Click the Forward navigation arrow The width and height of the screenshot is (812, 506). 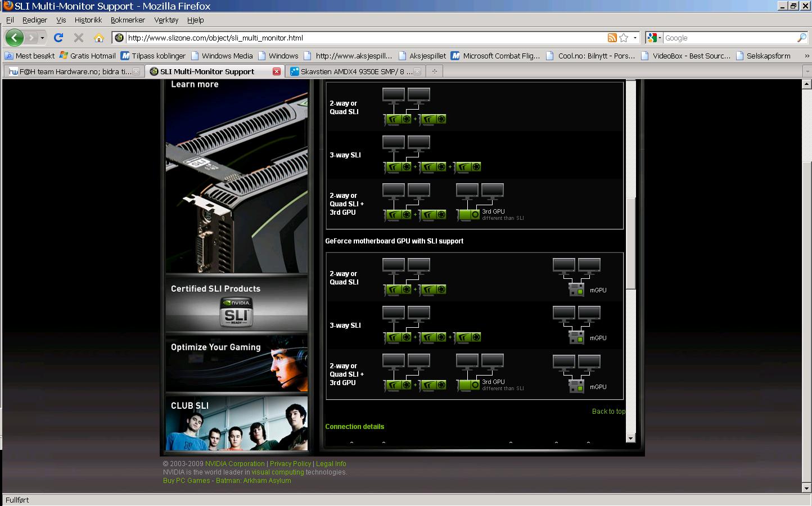pyautogui.click(x=31, y=38)
